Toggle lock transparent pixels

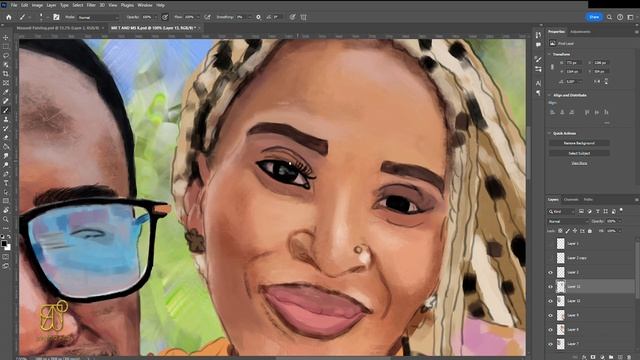[560, 231]
